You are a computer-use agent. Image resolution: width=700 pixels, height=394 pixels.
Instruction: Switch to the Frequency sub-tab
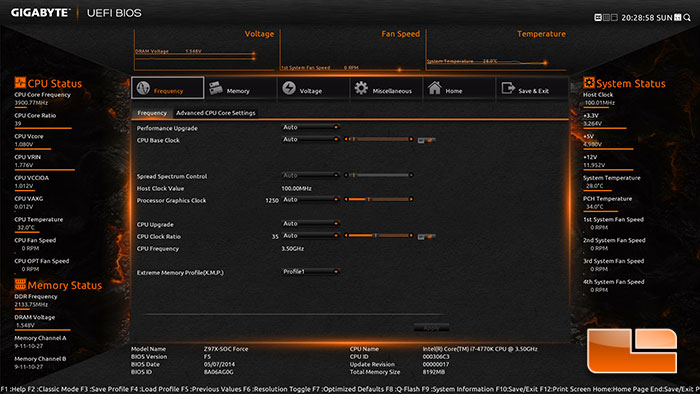152,113
